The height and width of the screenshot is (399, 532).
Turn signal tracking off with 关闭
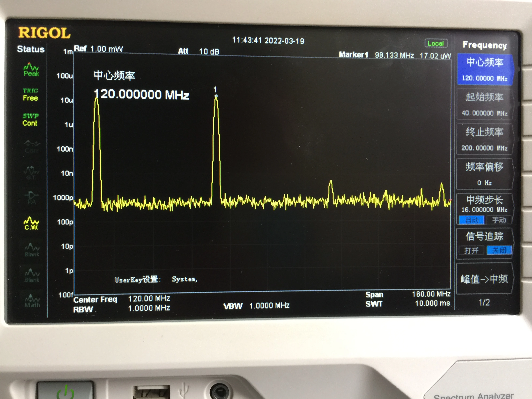(499, 250)
